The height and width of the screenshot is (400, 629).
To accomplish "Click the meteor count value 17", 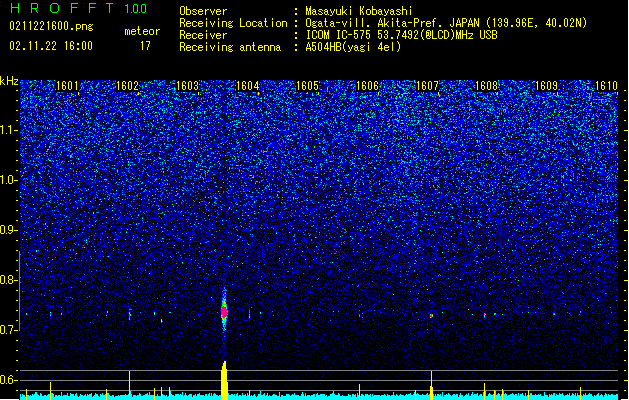I will click(145, 46).
